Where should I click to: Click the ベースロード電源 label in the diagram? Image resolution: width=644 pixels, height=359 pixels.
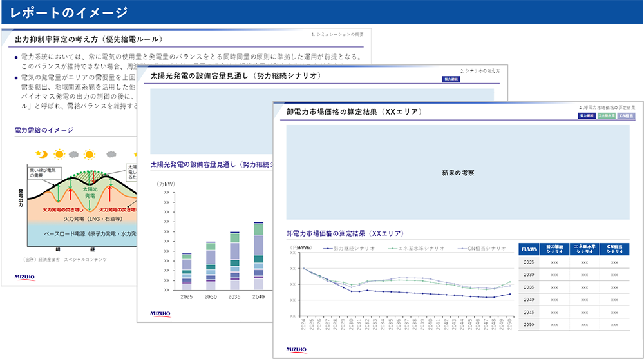pyautogui.click(x=90, y=233)
